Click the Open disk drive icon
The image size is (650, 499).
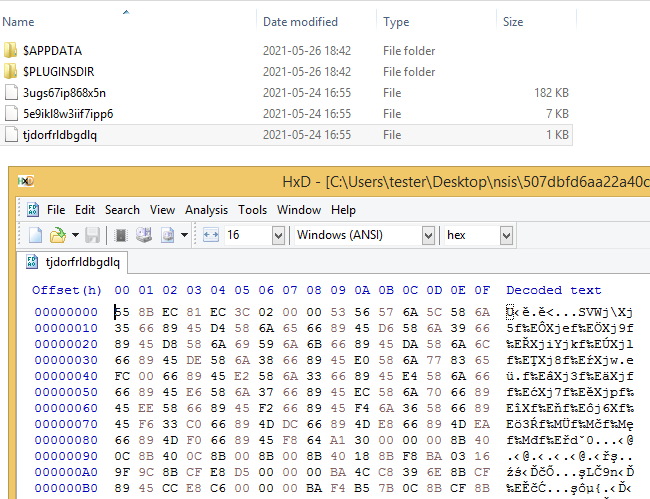144,235
